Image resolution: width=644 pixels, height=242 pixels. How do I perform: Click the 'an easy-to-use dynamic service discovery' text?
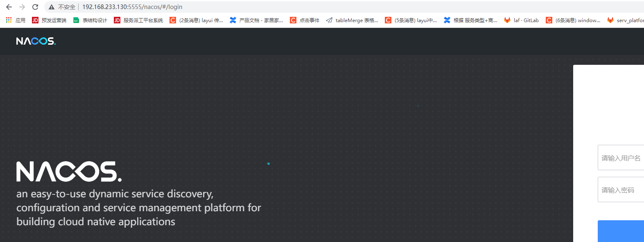(115, 194)
